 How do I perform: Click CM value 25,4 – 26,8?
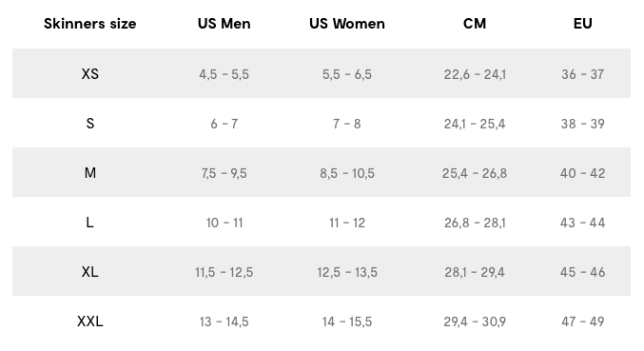475,173
